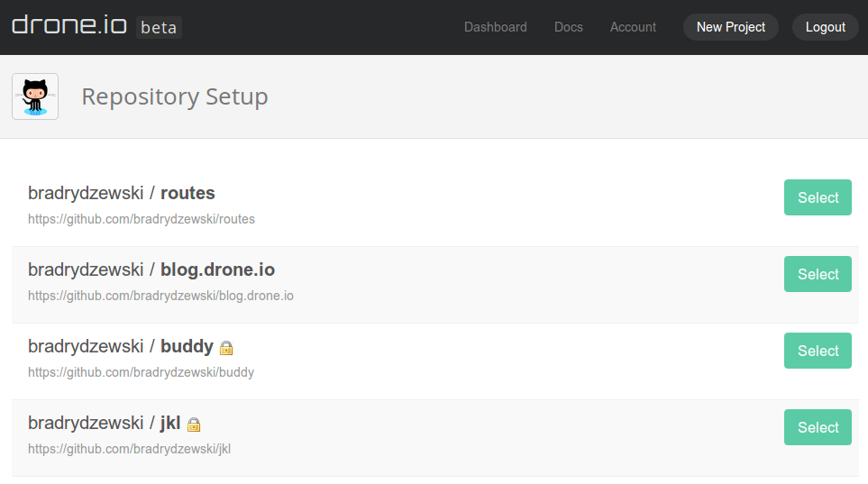This screenshot has height=484, width=868.
Task: Click the lock icon beside buddy
Action: pyautogui.click(x=226, y=348)
